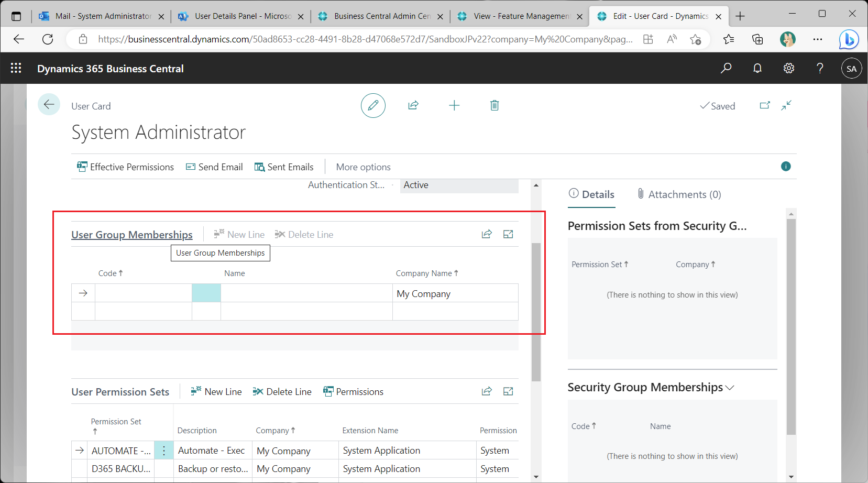Open Dynamics 365 settings gear
Viewport: 868px width, 483px height.
pyautogui.click(x=789, y=68)
